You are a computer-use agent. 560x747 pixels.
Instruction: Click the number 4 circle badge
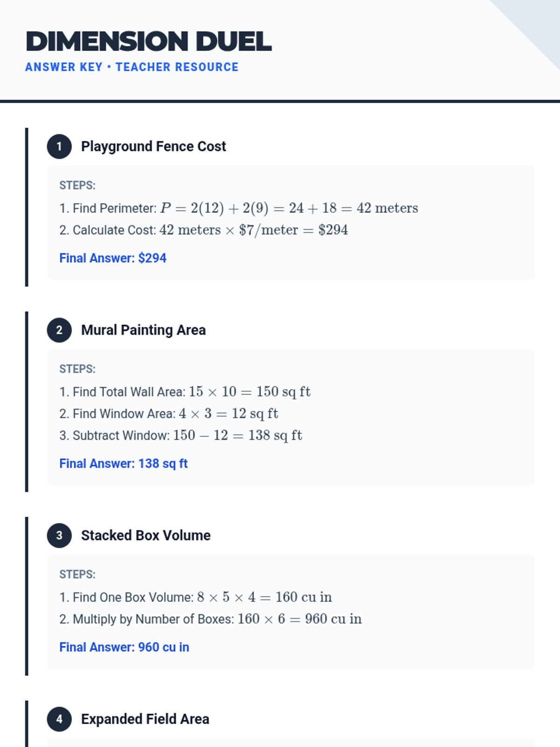point(59,719)
